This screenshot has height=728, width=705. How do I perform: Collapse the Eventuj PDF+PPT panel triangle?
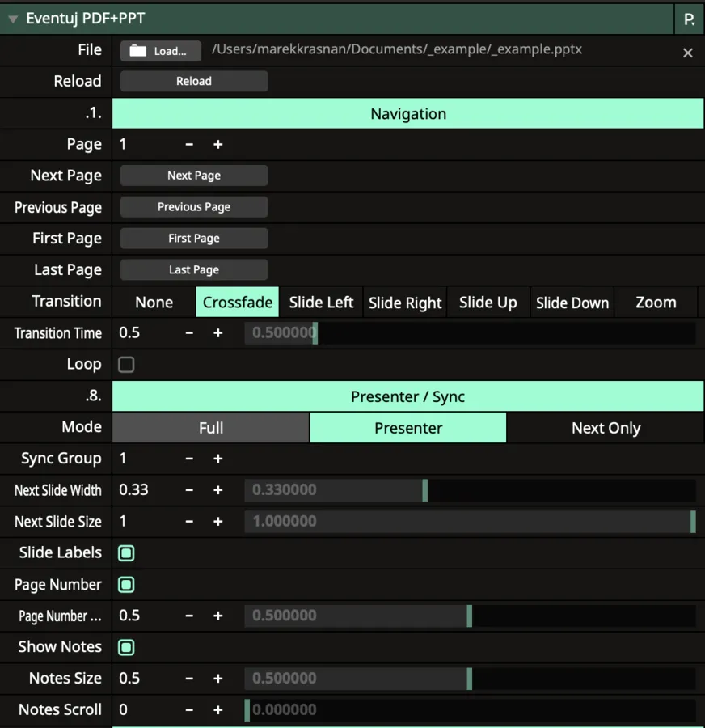coord(13,19)
